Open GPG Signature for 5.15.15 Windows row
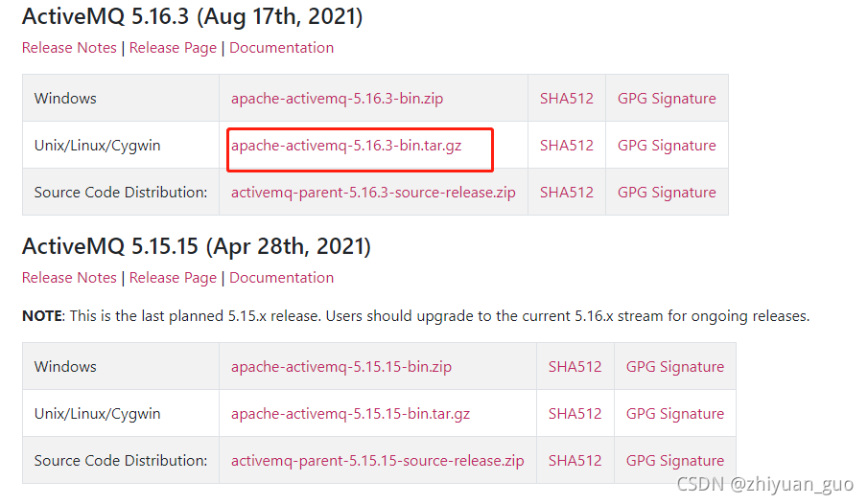The width and height of the screenshot is (868, 504). point(675,367)
